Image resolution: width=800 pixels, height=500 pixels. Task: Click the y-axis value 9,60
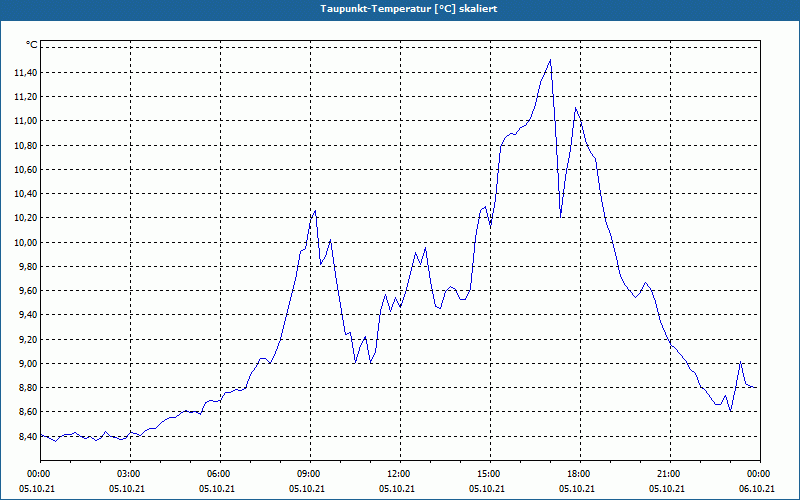coord(27,291)
